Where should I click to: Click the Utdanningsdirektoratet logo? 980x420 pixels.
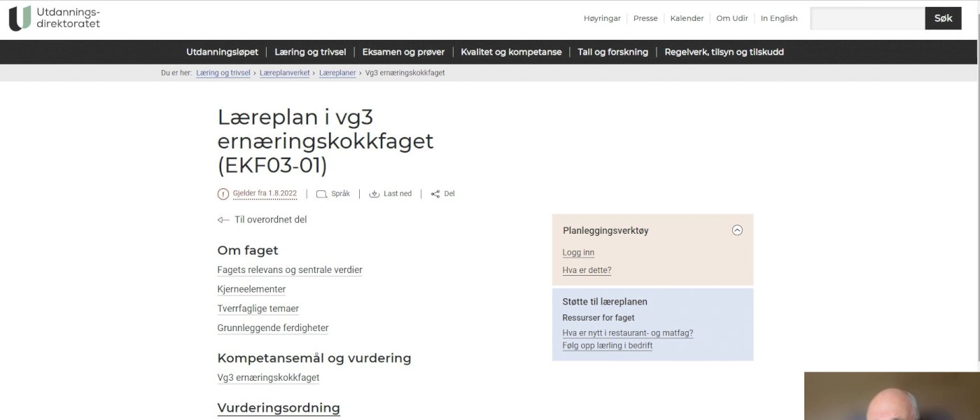click(x=55, y=18)
